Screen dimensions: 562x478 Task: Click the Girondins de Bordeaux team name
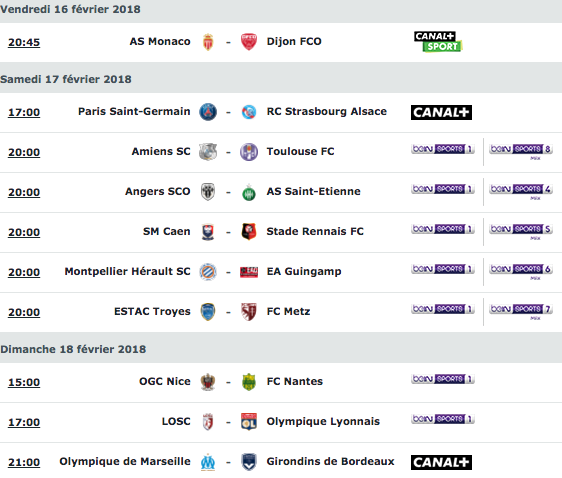tap(330, 462)
